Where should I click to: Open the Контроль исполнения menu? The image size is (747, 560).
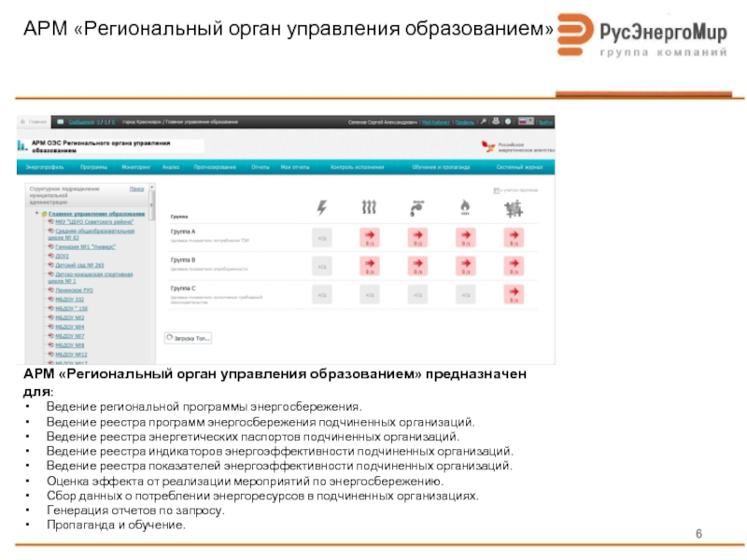click(x=357, y=167)
